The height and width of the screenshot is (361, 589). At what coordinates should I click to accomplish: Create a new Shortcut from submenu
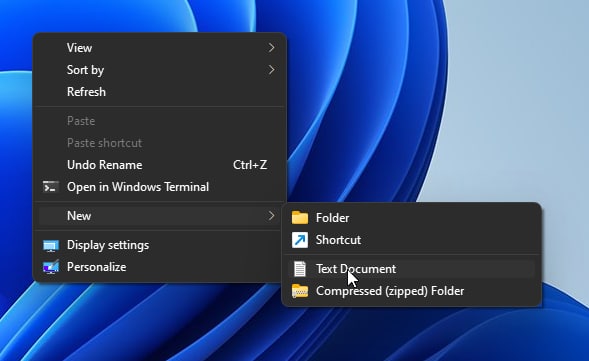click(x=411, y=240)
